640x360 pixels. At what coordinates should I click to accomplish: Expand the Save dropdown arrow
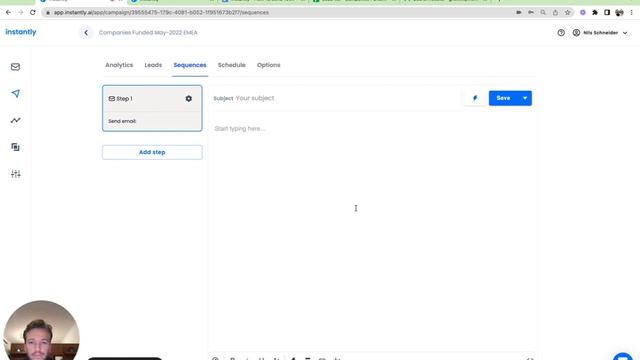pyautogui.click(x=525, y=98)
